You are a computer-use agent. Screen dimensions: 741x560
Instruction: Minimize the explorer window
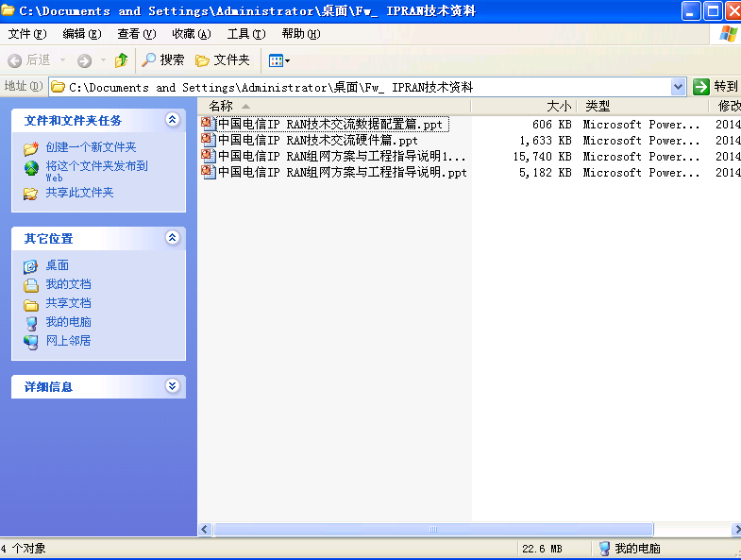point(690,11)
